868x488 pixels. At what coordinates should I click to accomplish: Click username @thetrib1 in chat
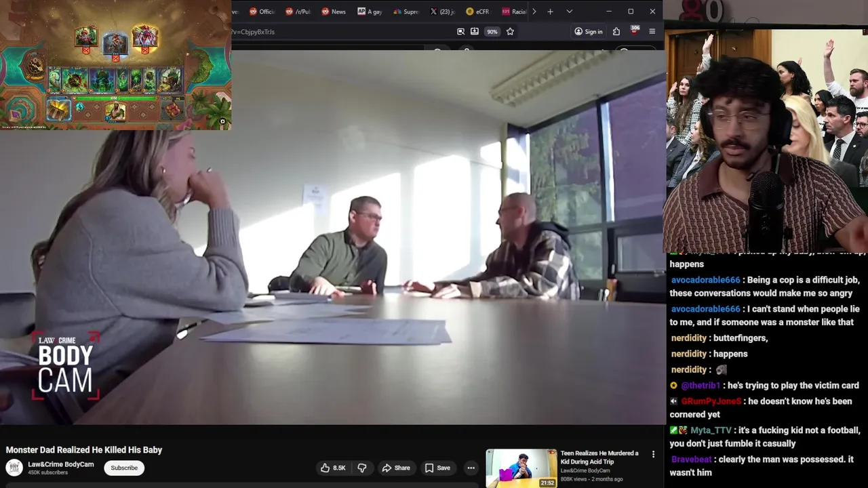(701, 386)
